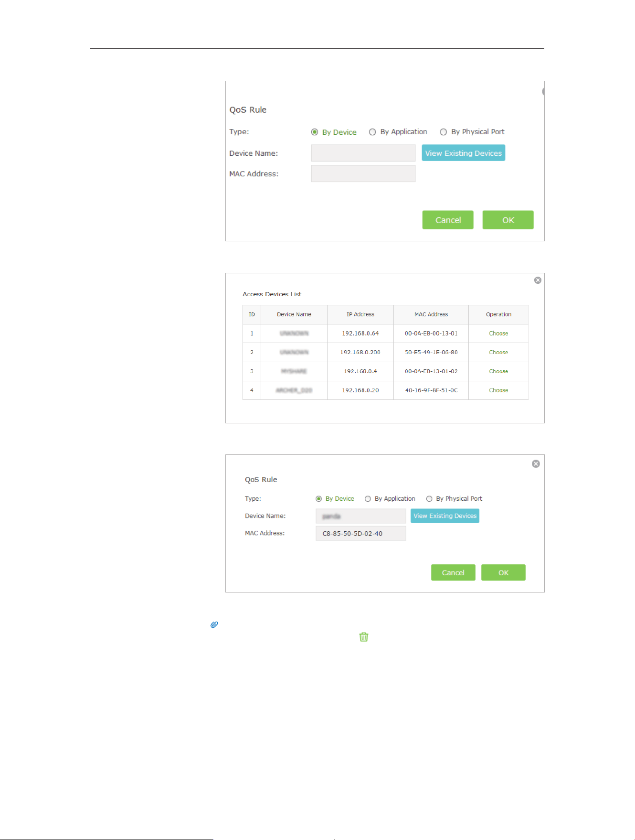Click the green trash bin icon
This screenshot has width=635, height=840.
coord(364,637)
